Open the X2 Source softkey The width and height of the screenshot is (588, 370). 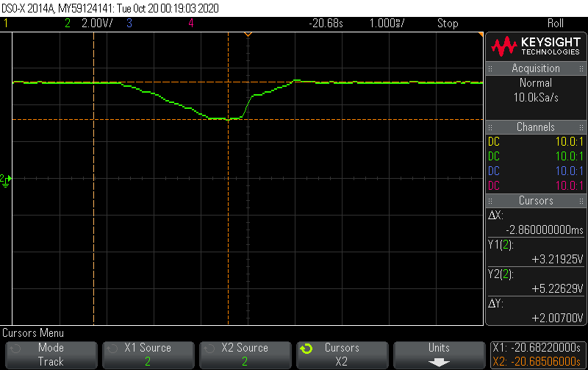click(x=245, y=355)
